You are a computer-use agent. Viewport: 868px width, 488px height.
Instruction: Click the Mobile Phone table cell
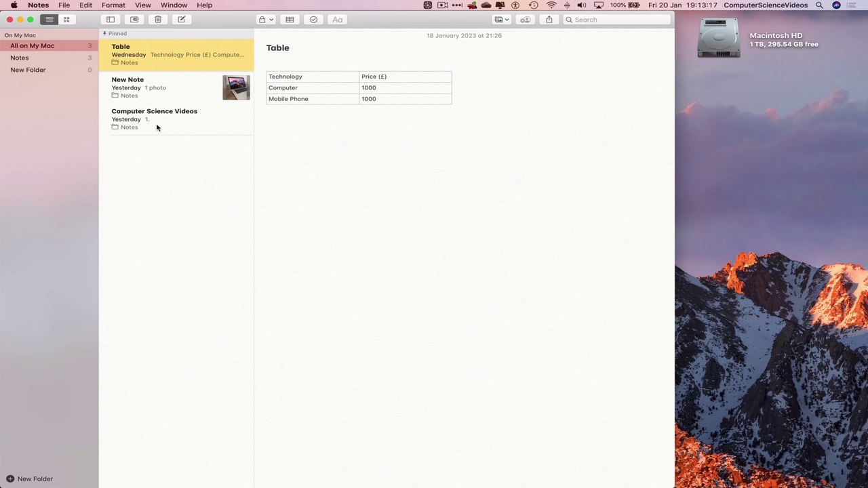pyautogui.click(x=313, y=99)
